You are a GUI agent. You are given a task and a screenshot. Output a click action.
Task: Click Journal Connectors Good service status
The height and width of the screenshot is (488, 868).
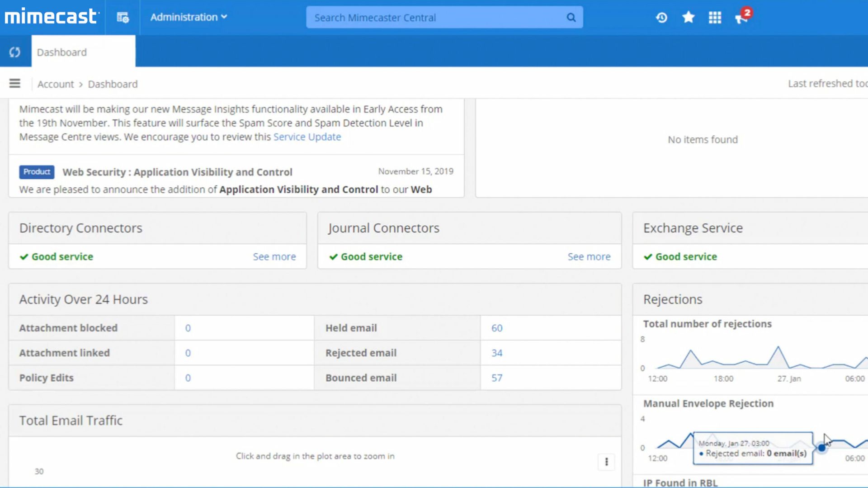(366, 256)
